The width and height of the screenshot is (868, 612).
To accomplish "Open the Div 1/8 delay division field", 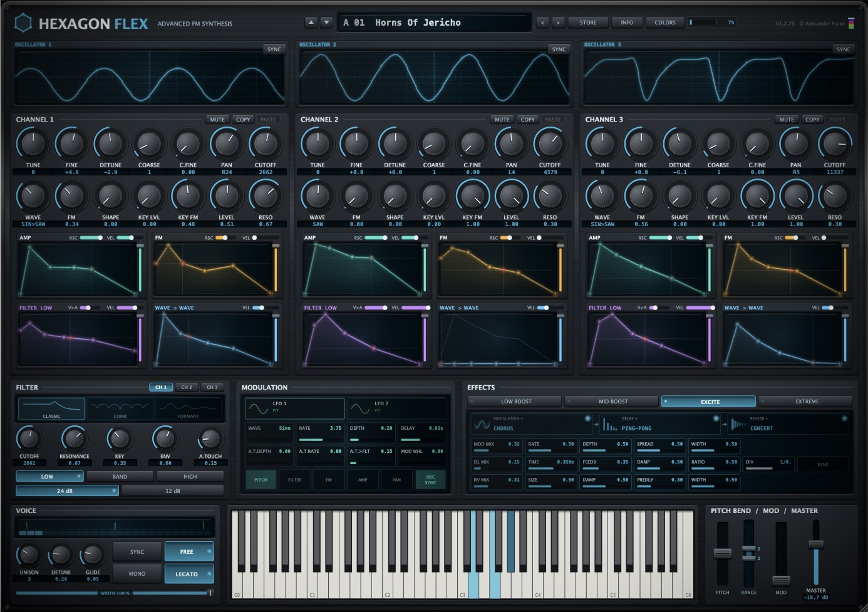I will tap(768, 464).
